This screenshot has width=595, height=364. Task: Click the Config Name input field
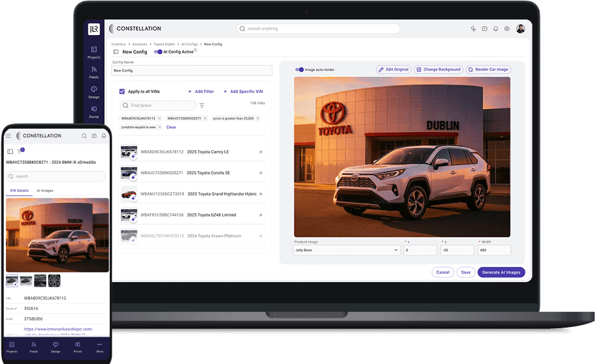coord(192,70)
